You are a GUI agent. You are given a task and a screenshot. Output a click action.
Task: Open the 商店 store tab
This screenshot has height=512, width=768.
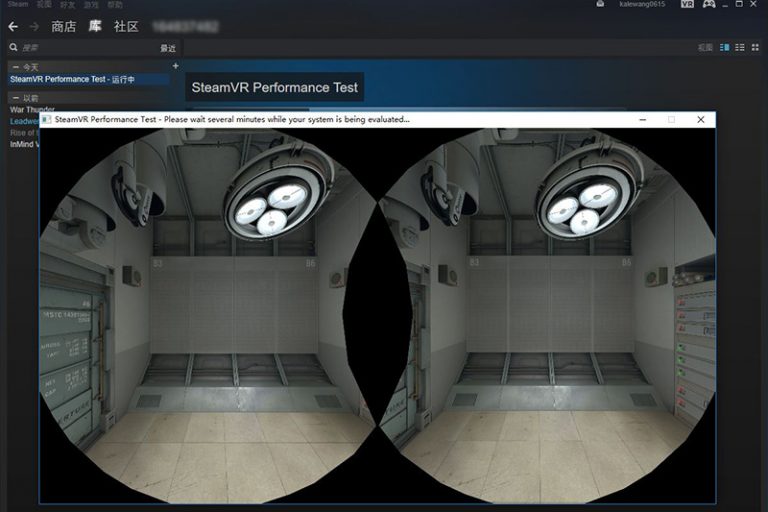(x=63, y=26)
